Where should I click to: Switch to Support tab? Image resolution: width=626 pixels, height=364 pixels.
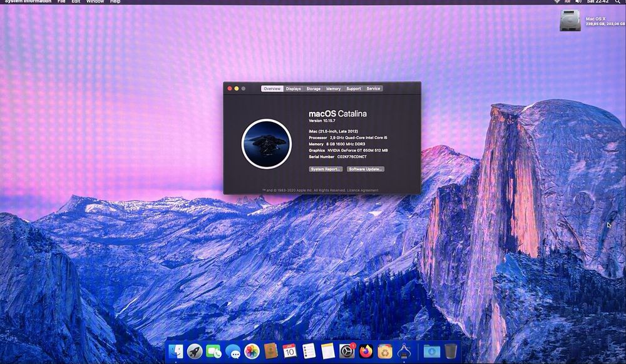[x=354, y=89]
